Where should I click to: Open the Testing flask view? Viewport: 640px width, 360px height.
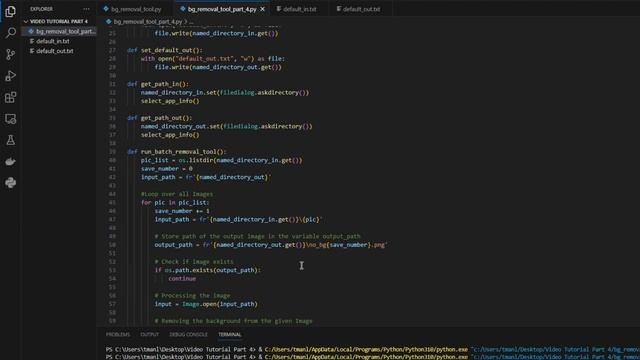pos(11,140)
